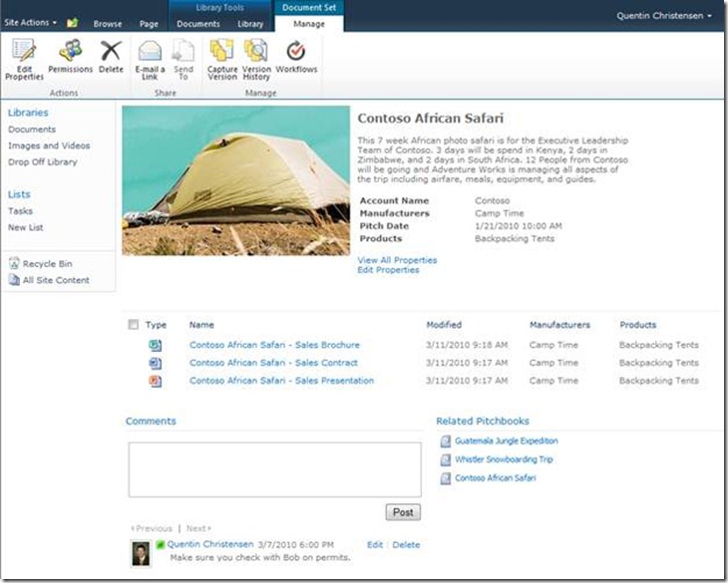The height and width of the screenshot is (583, 728).
Task: Open Guatemala Jungle Expedition link
Action: pos(507,441)
